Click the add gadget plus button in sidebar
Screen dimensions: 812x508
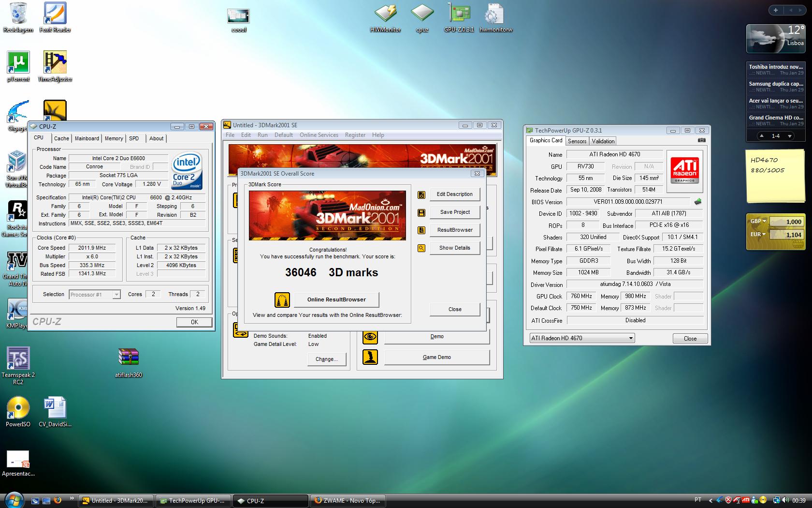point(775,10)
